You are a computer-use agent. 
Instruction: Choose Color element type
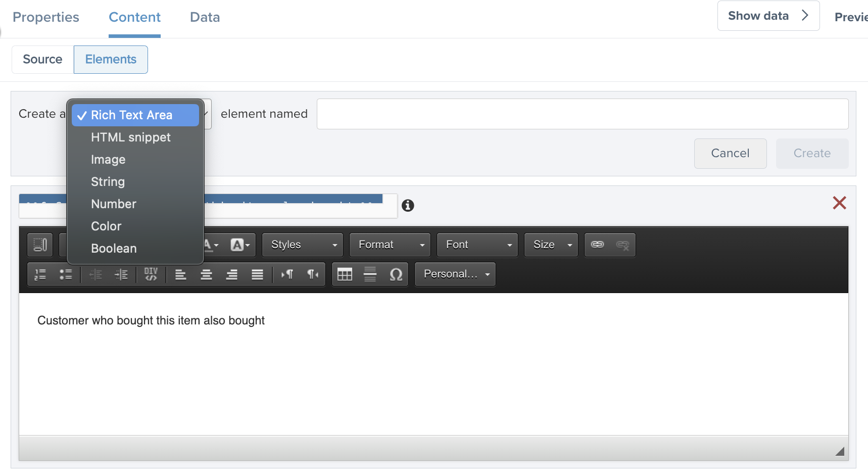[135, 226]
